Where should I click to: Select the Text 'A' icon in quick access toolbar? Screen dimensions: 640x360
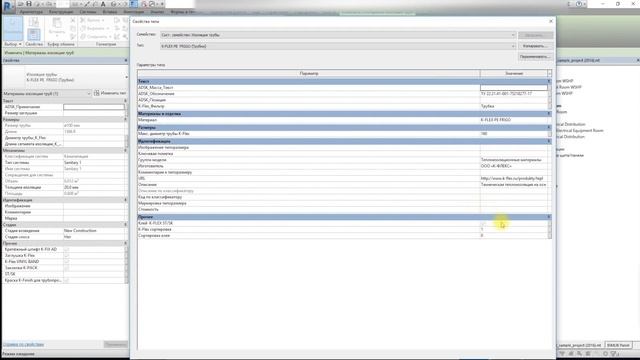coord(103,4)
